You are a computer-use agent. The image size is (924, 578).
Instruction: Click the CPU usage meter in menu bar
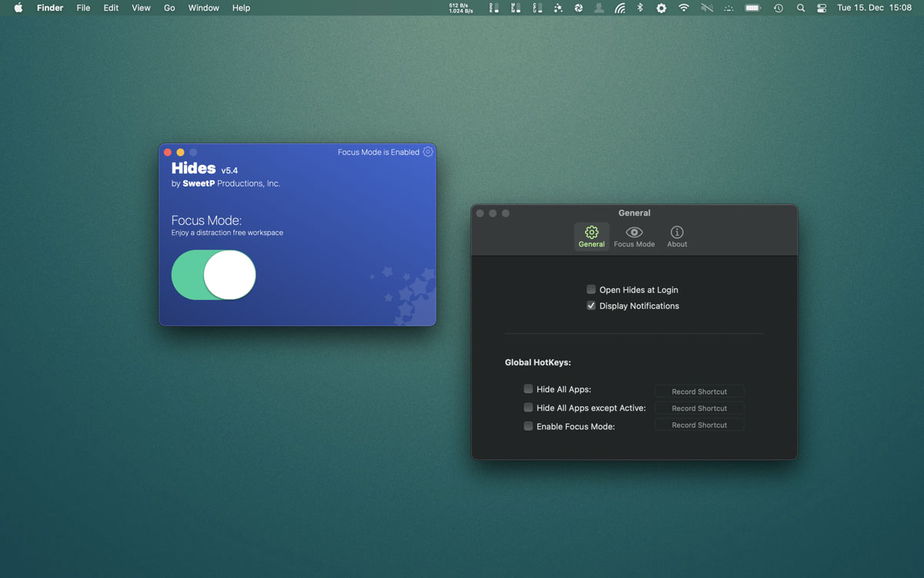click(x=537, y=8)
